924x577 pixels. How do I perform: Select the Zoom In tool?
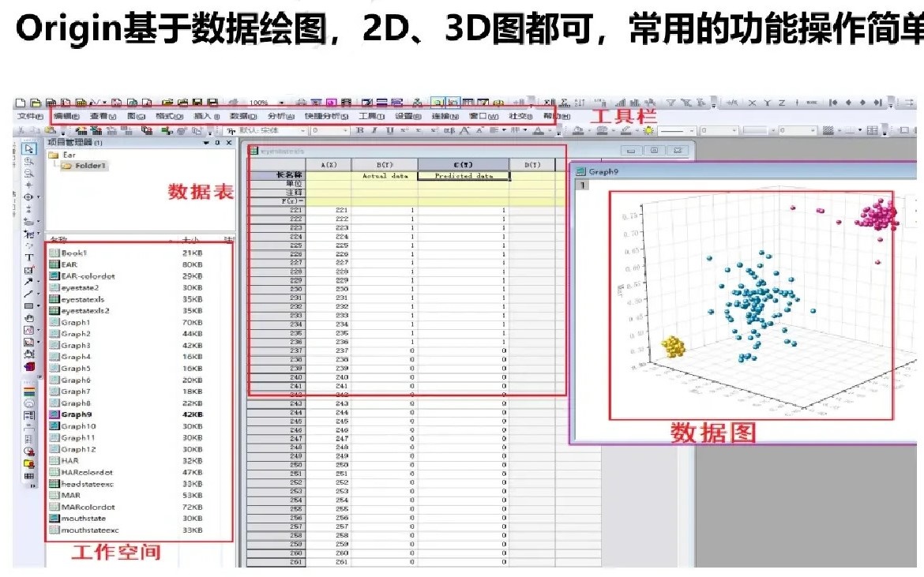[x=29, y=161]
